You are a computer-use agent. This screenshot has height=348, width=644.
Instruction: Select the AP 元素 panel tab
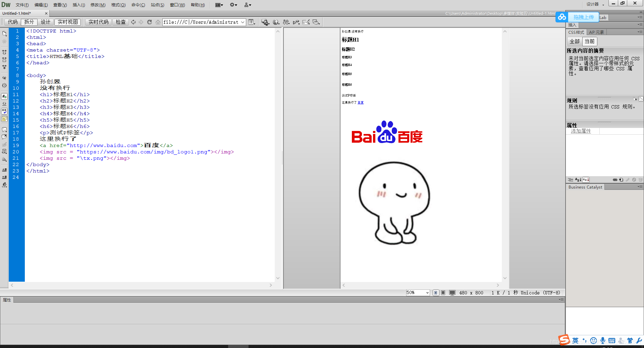(596, 32)
